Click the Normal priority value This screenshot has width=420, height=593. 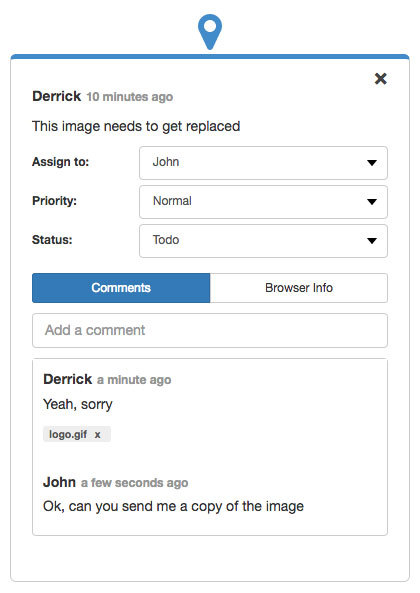tap(172, 201)
